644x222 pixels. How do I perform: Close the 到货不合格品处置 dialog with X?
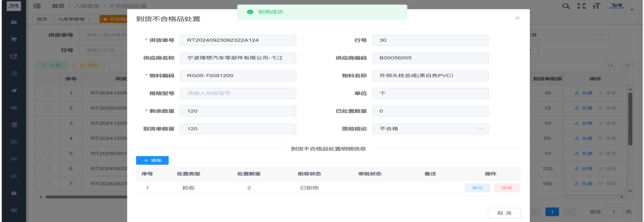(517, 18)
